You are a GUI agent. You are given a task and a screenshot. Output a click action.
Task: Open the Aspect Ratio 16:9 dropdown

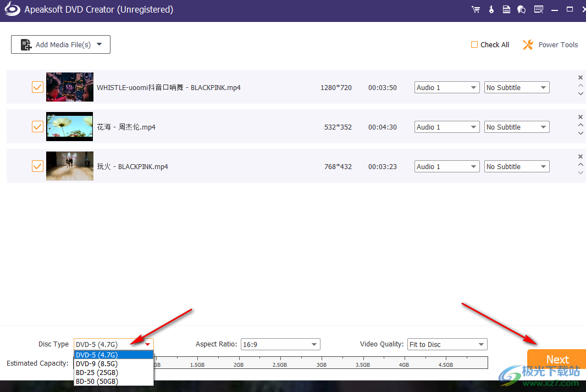click(x=281, y=344)
